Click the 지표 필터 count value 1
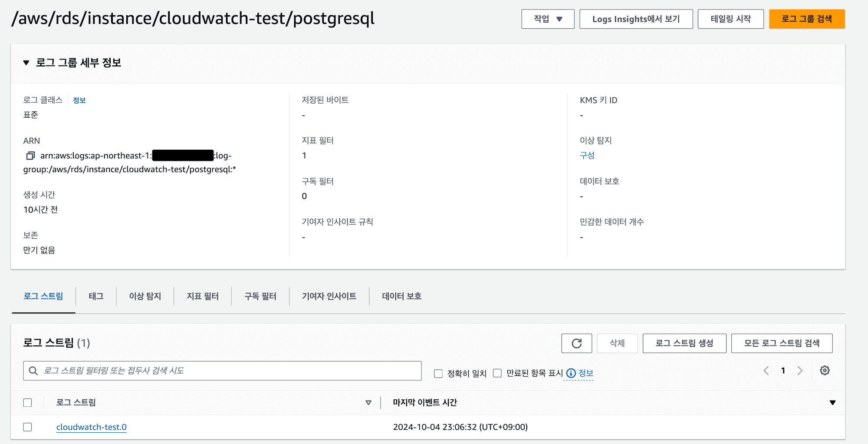The height and width of the screenshot is (444, 868). (x=304, y=155)
